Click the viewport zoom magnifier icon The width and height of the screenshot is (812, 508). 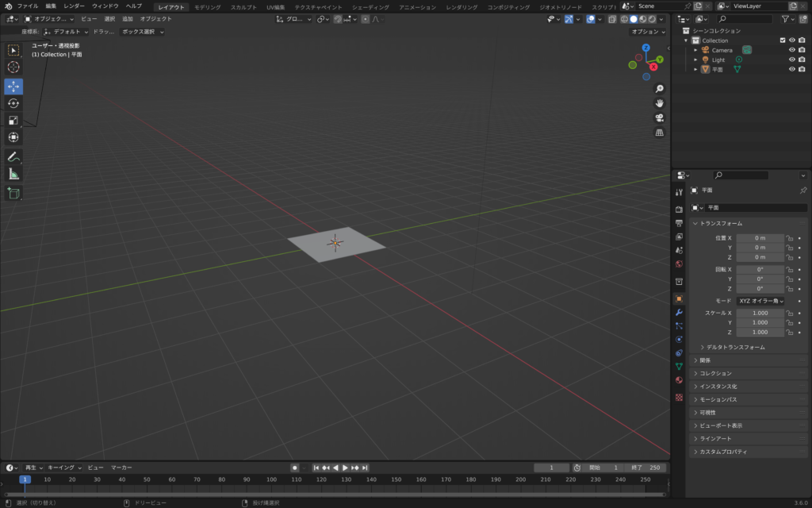659,89
